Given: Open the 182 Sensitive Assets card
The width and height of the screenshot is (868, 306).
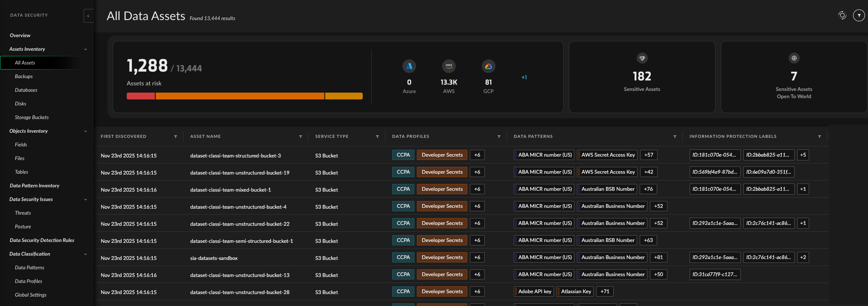Looking at the screenshot, I should point(642,77).
